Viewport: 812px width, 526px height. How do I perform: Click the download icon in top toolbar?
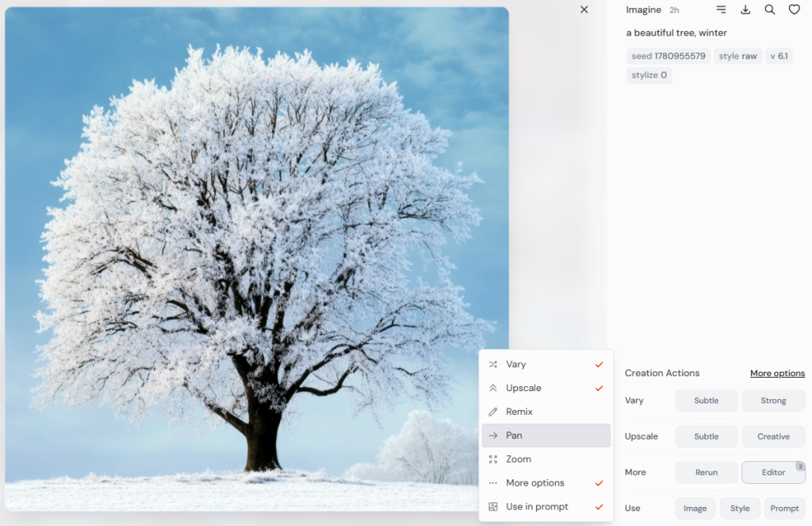(x=745, y=10)
